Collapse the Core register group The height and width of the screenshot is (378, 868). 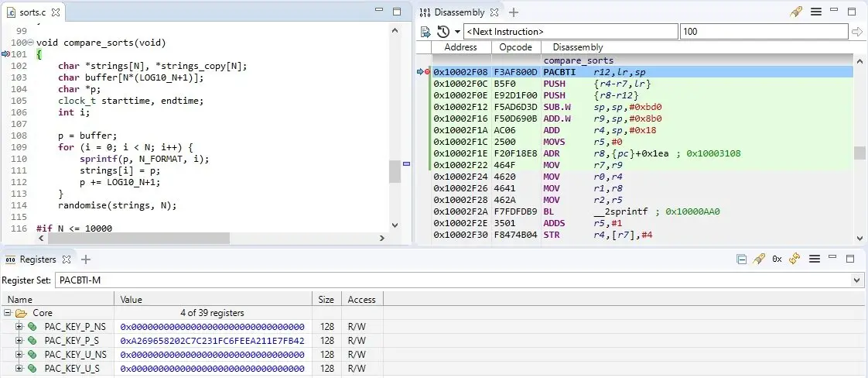click(x=7, y=313)
